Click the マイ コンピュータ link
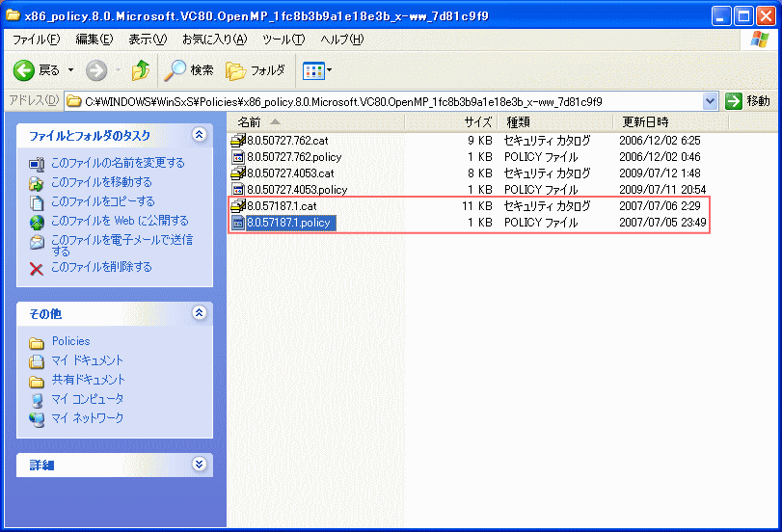 [87, 399]
